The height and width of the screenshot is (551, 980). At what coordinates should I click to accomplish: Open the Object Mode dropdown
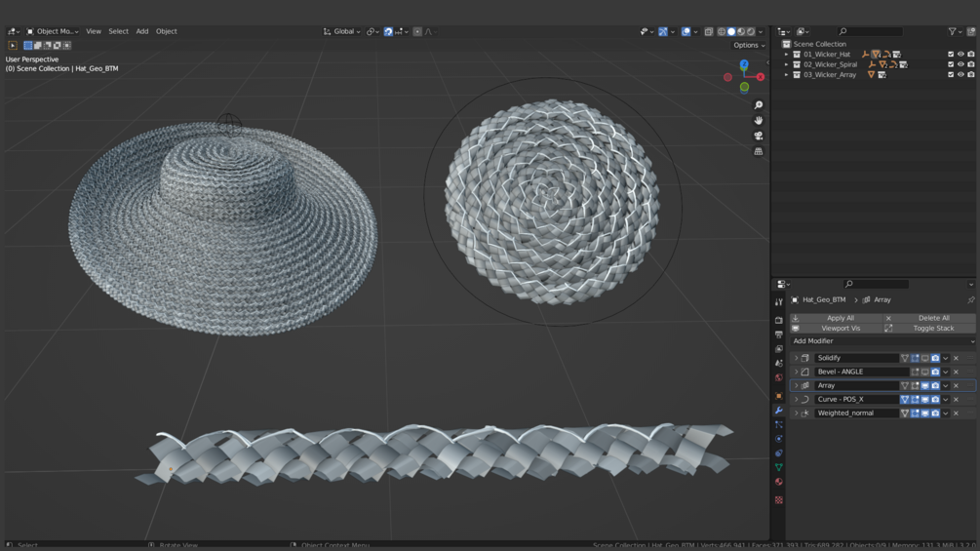click(52, 31)
